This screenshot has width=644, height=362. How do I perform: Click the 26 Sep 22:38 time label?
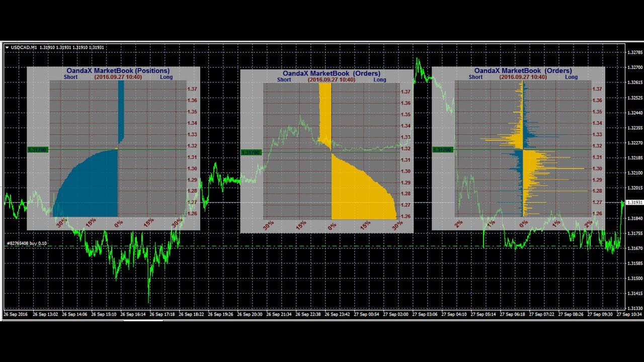click(x=308, y=314)
